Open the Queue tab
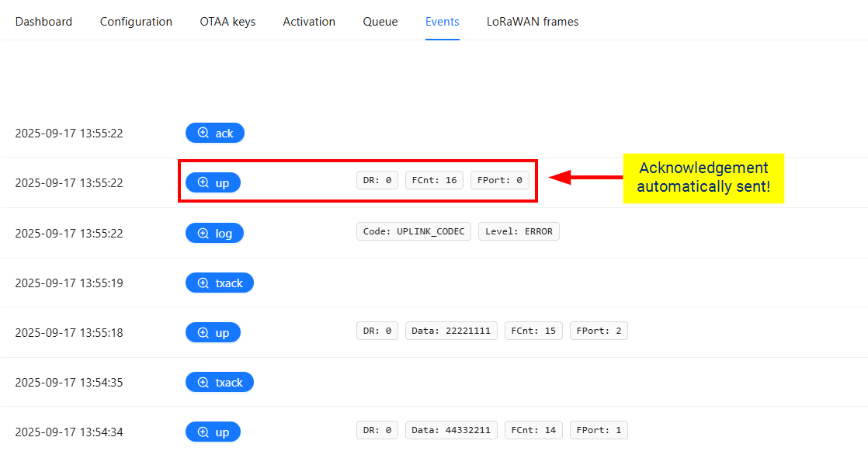 (x=380, y=22)
